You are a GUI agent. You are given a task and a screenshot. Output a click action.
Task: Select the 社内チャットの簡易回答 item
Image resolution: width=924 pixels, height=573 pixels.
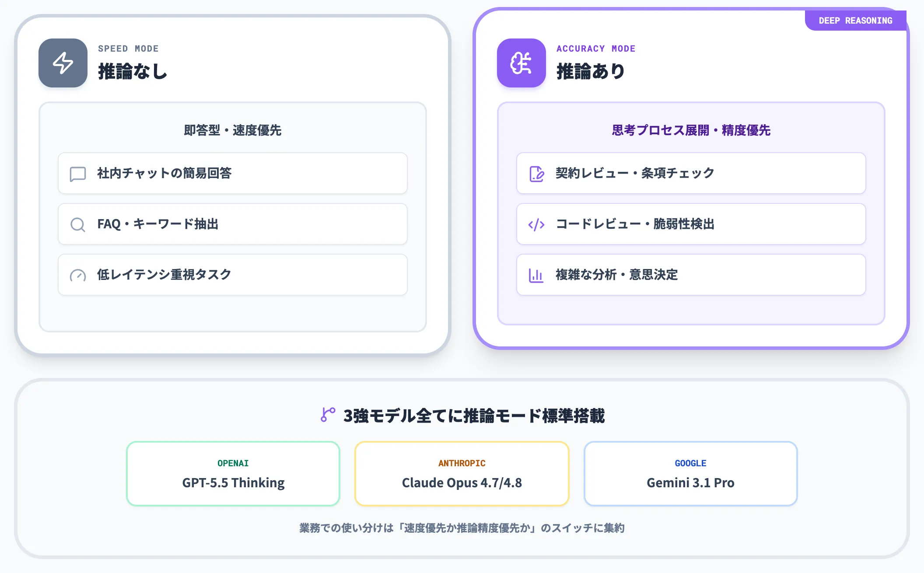click(233, 173)
